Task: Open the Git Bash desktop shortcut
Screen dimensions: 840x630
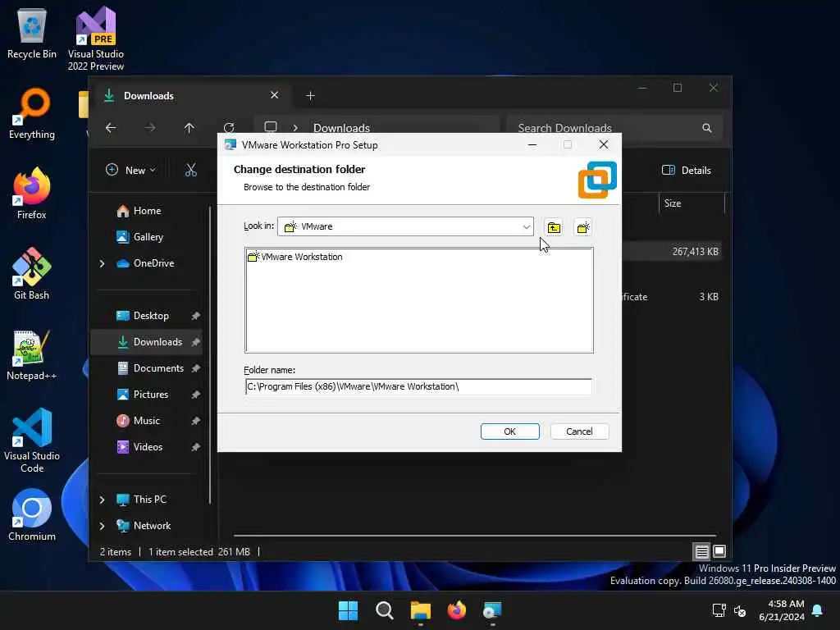Action: (32, 274)
